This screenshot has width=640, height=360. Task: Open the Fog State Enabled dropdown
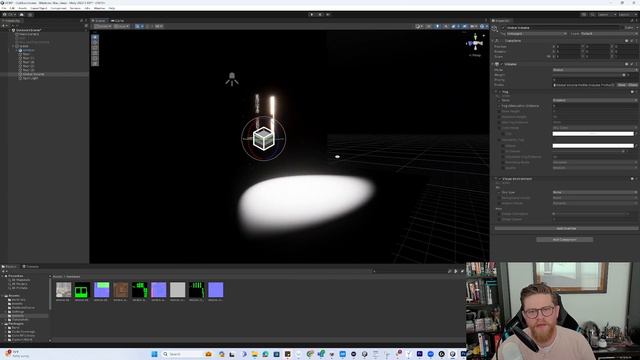[x=595, y=100]
